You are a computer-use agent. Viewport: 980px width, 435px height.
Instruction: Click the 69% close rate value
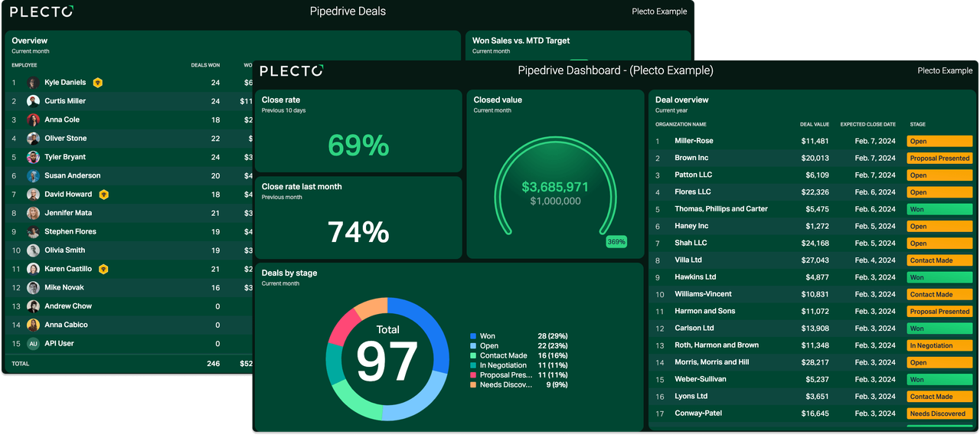pyautogui.click(x=358, y=145)
